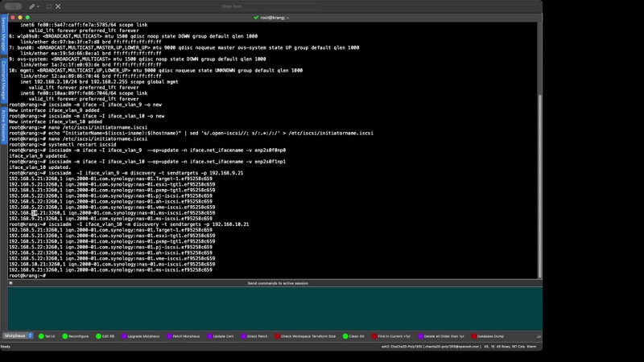This screenshot has height=362, width=644.
Task: Run the Reconfigure button
Action: 76,336
